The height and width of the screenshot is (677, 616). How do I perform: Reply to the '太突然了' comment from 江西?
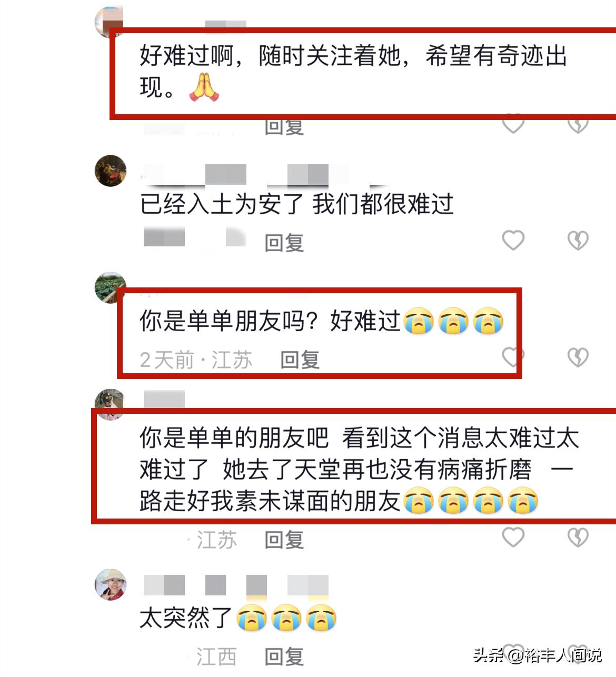point(284,656)
